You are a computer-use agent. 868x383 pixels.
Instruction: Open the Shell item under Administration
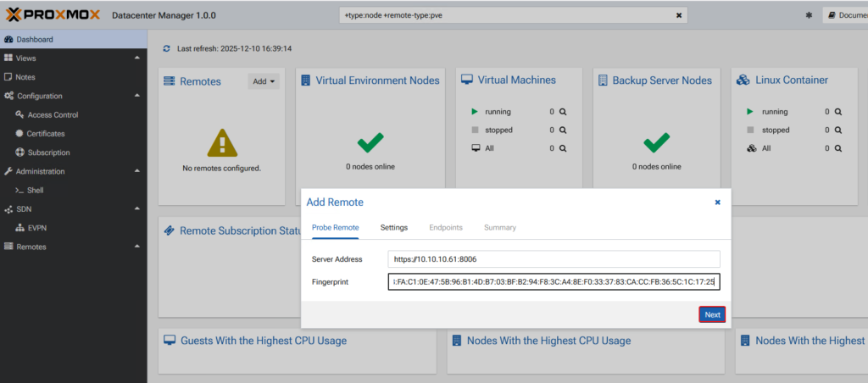tap(35, 191)
